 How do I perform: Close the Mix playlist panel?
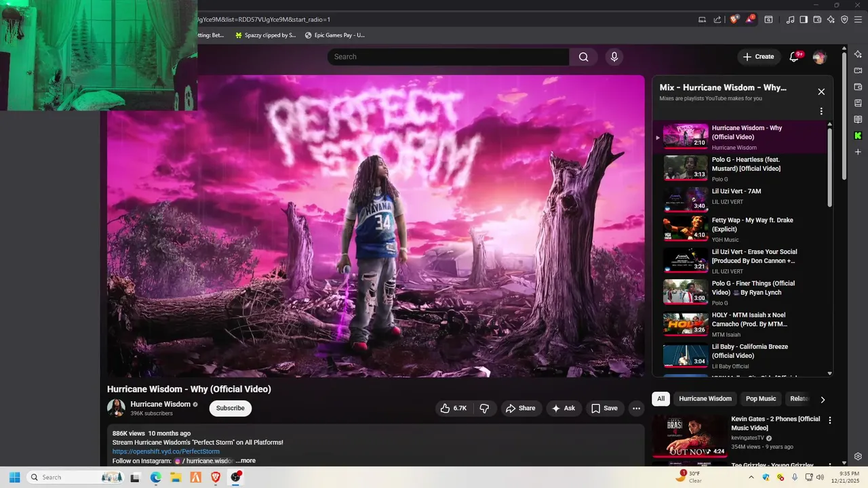821,91
